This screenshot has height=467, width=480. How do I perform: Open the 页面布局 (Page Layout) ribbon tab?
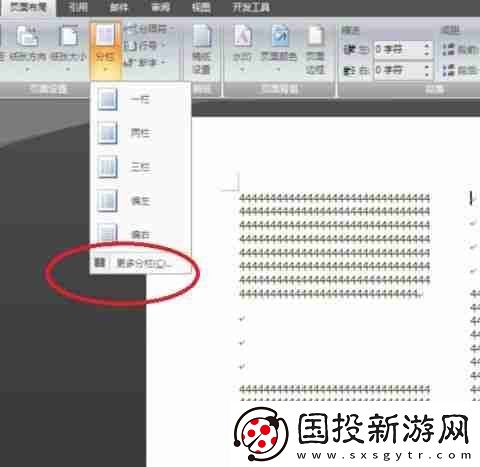(x=28, y=7)
